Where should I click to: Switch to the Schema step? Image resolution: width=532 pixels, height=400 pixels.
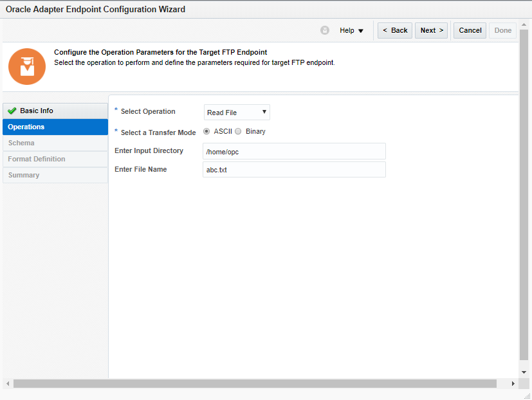55,143
